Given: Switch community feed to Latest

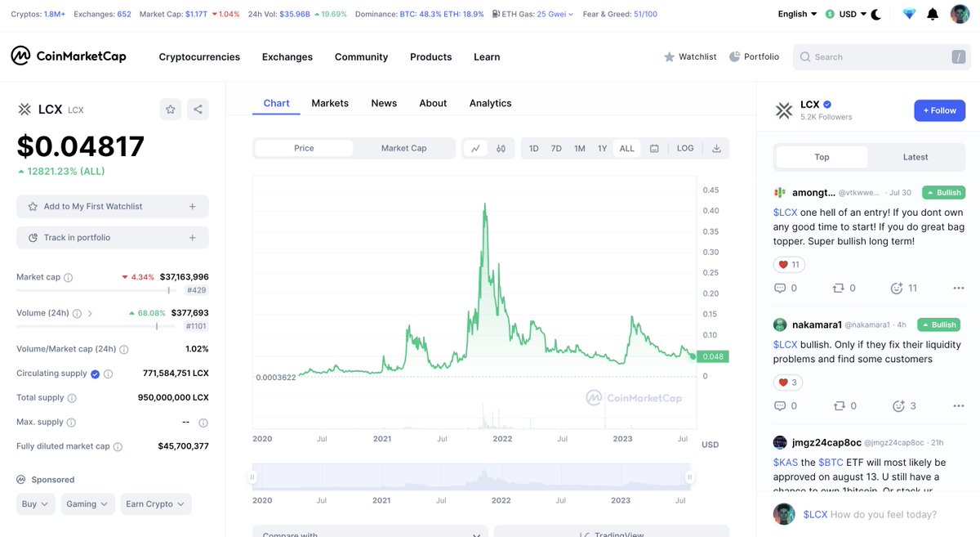Looking at the screenshot, I should tap(915, 157).
